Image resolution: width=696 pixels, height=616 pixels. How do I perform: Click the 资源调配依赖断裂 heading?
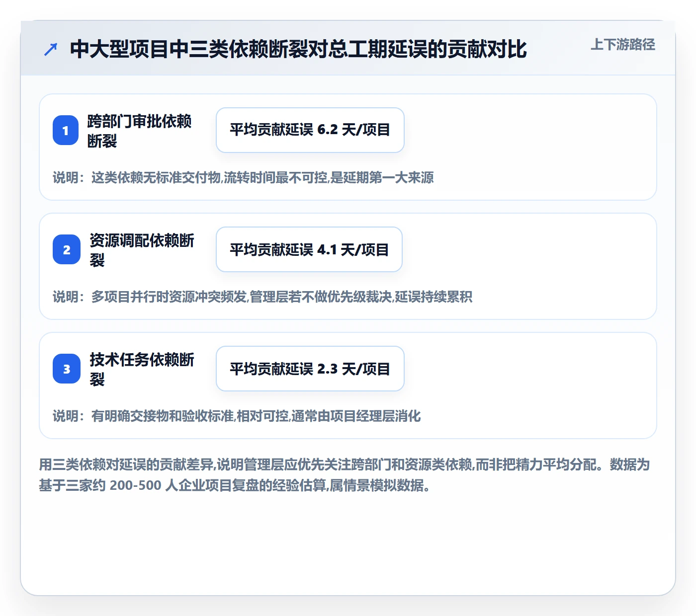point(142,250)
